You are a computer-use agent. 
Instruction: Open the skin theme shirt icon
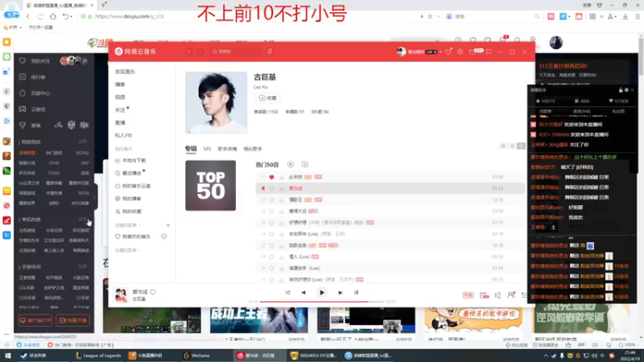(x=448, y=51)
